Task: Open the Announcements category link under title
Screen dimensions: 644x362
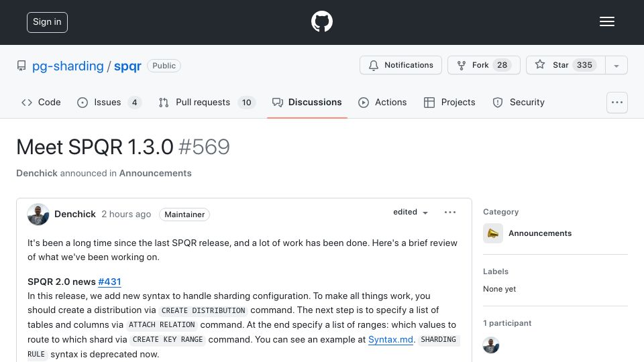Action: [x=155, y=173]
